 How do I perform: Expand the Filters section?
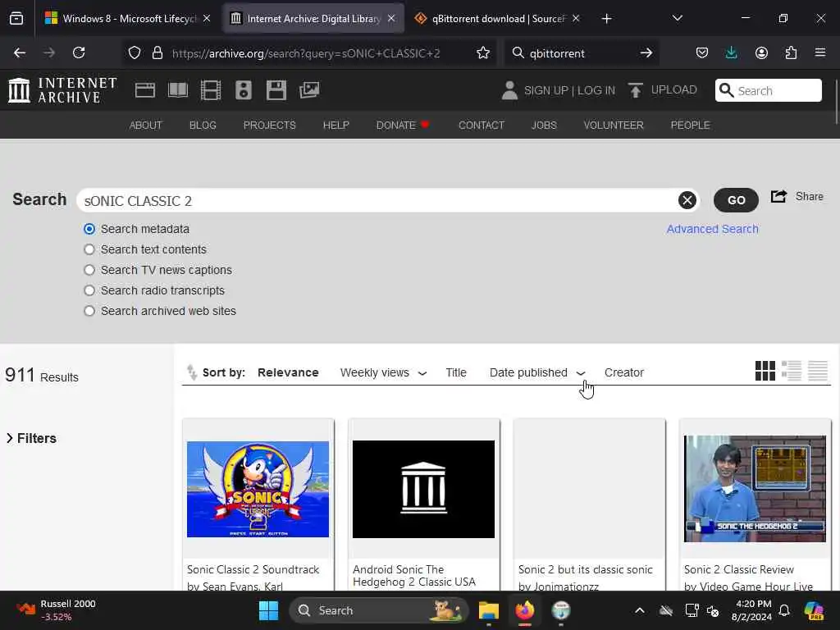click(31, 438)
